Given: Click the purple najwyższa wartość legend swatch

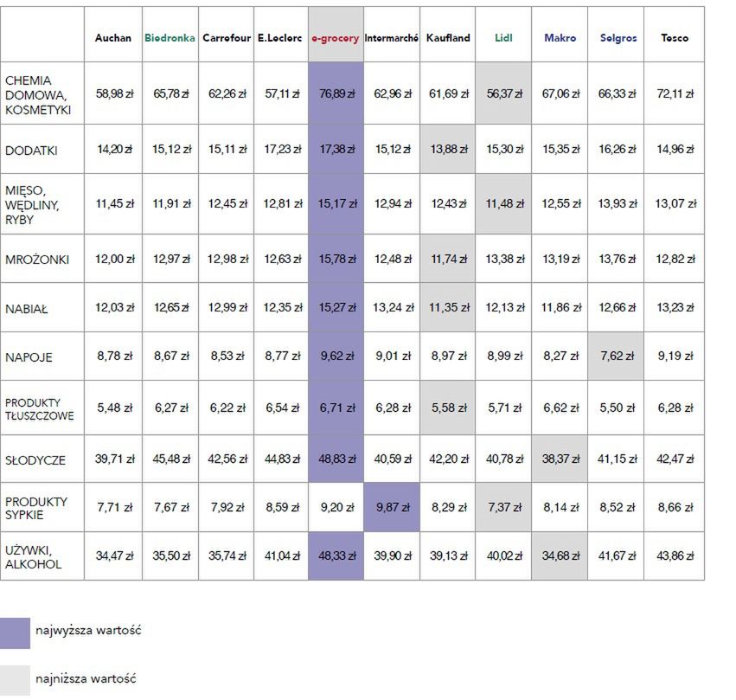Looking at the screenshot, I should pyautogui.click(x=15, y=633).
